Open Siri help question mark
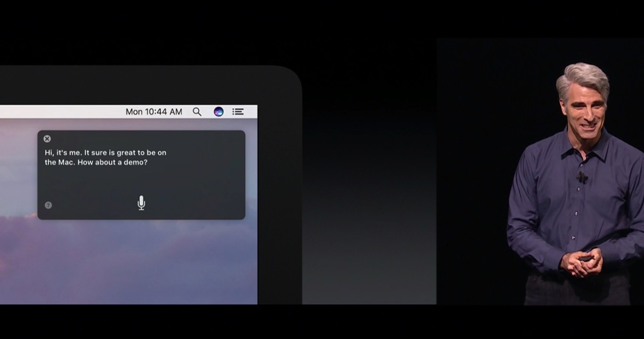Screen dimensions: 644x339 click(x=49, y=205)
